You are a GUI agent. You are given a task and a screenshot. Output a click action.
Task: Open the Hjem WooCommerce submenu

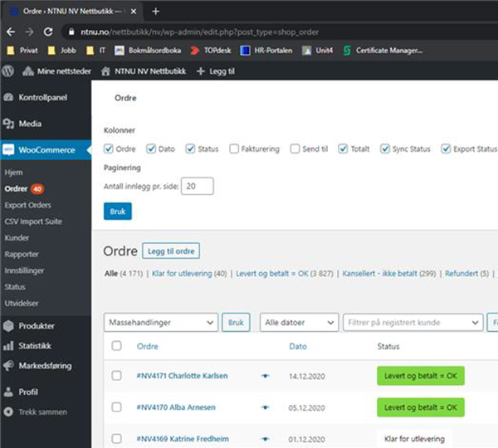point(13,173)
